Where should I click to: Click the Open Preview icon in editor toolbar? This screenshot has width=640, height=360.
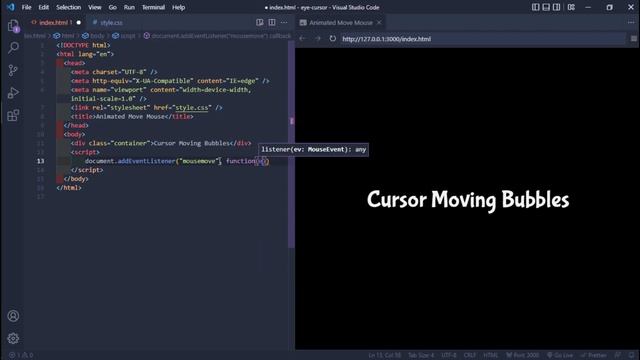click(x=260, y=22)
